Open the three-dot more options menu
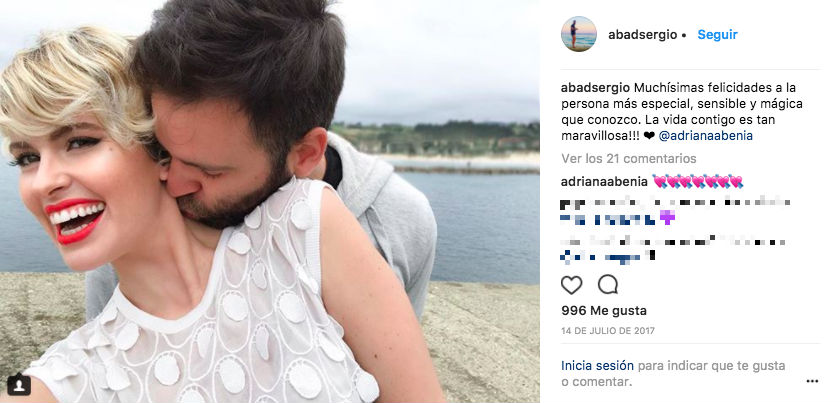 click(812, 381)
